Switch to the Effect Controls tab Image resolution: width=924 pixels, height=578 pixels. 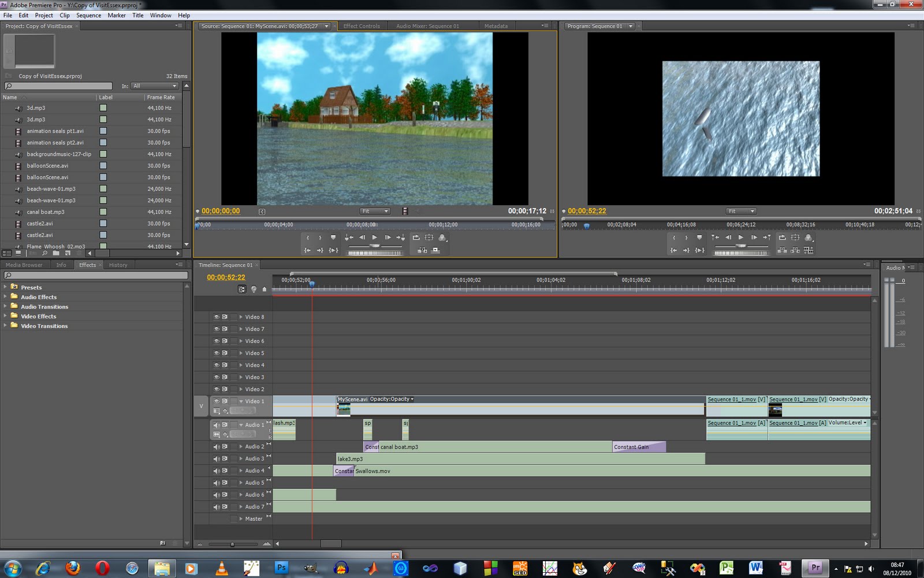(x=362, y=26)
